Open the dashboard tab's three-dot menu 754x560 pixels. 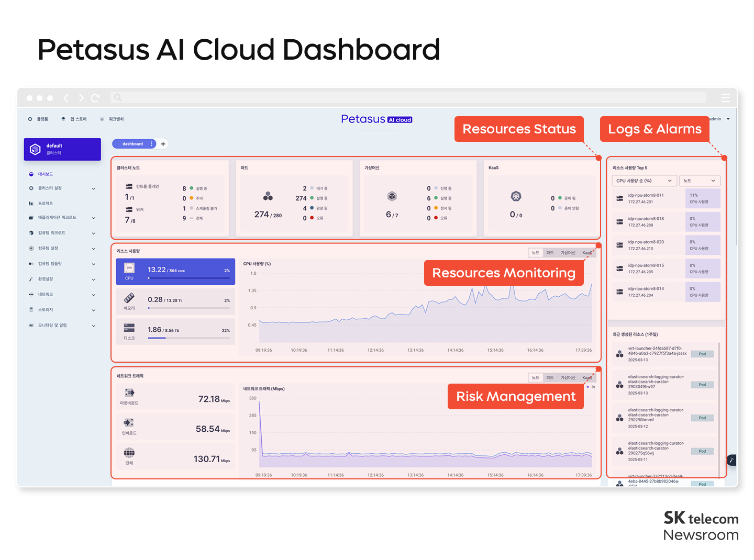[x=152, y=144]
